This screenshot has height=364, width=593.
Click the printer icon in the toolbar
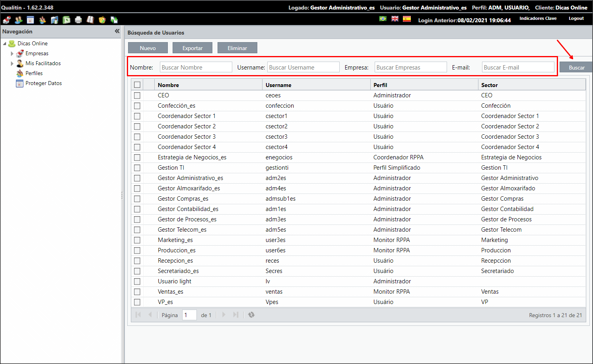tap(78, 20)
